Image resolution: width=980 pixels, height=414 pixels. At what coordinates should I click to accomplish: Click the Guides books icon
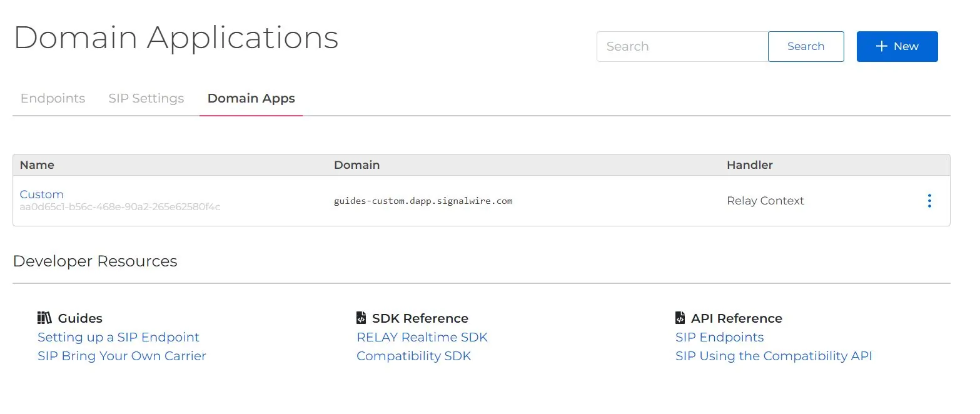click(44, 318)
